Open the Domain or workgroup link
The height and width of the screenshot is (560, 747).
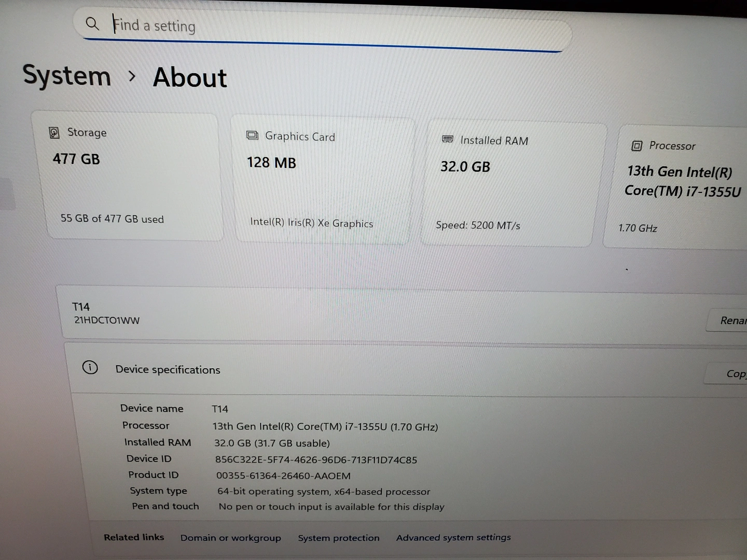pos(230,538)
